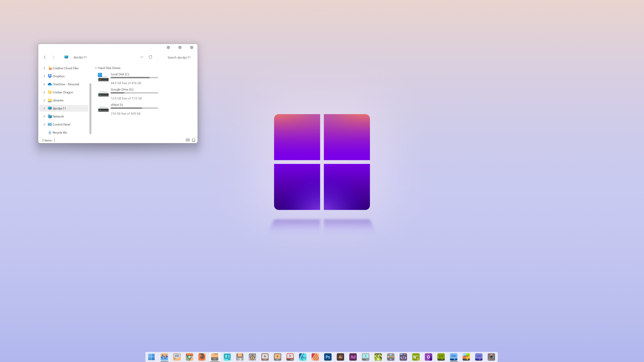
Task: Expand the Dropbox tree node
Action: click(x=44, y=76)
